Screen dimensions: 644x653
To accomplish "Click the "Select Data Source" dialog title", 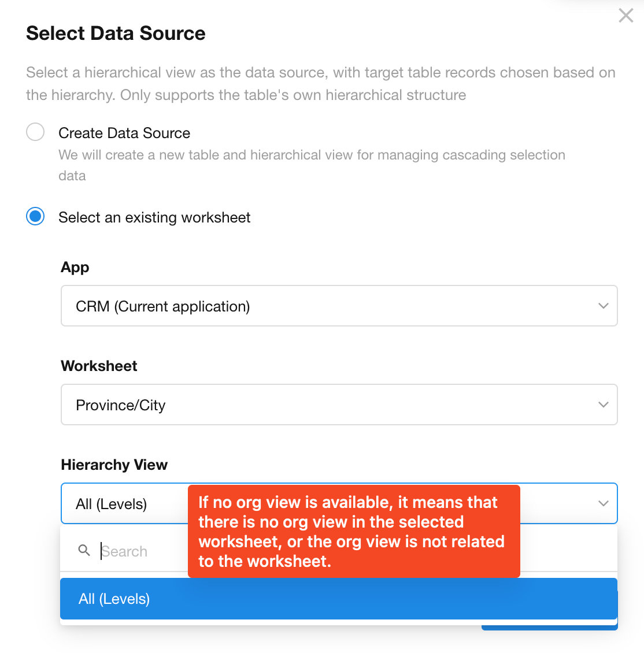I will click(x=116, y=34).
